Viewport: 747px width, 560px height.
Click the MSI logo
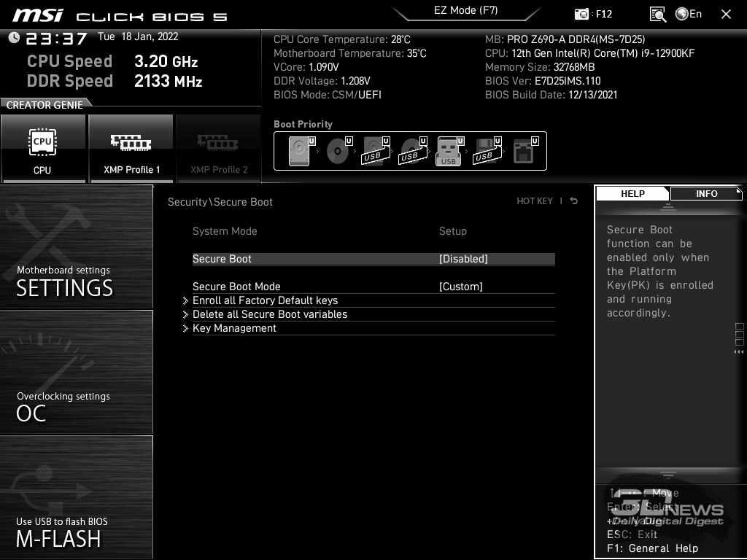(x=38, y=15)
